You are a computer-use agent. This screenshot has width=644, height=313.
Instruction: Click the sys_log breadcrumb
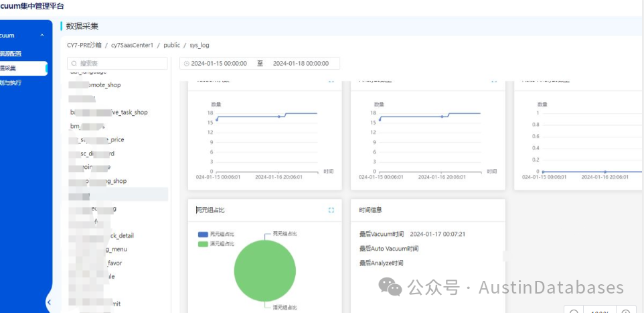tap(199, 46)
